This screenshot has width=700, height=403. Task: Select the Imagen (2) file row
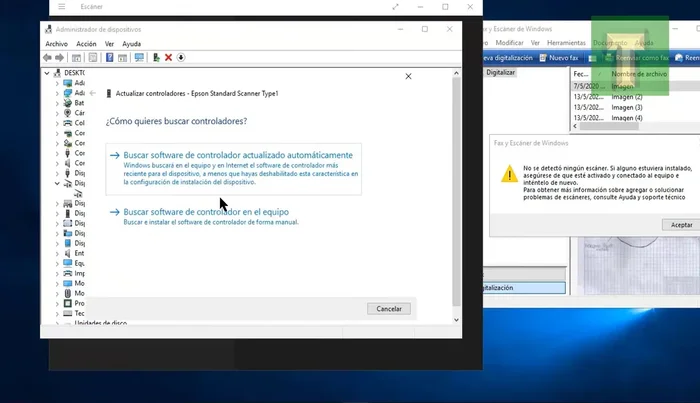click(636, 97)
